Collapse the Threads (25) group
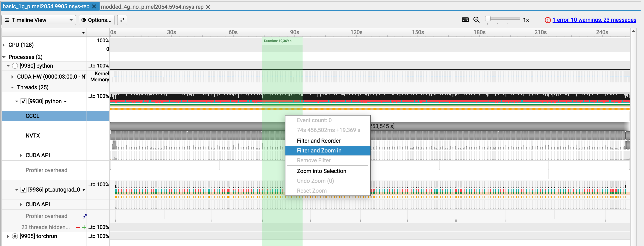Screen dimensions: 644x246 (12, 87)
